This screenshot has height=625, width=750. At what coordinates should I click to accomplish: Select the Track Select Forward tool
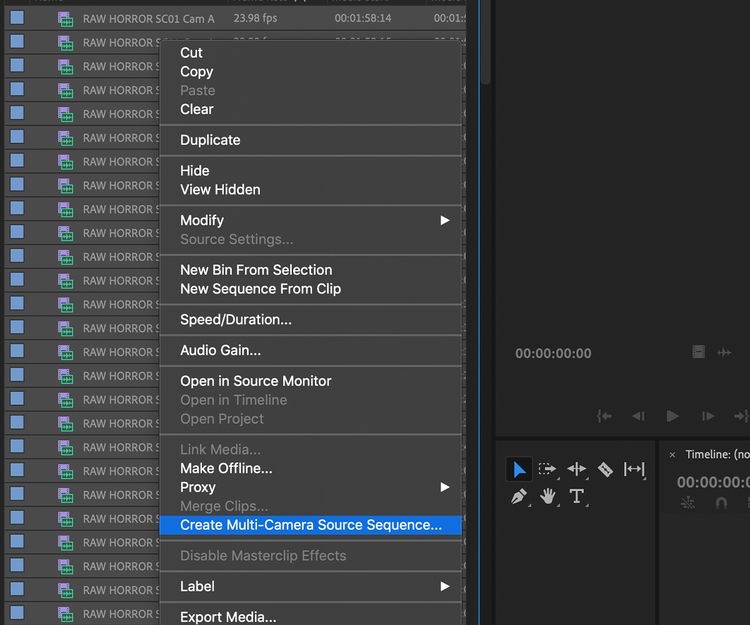[547, 469]
